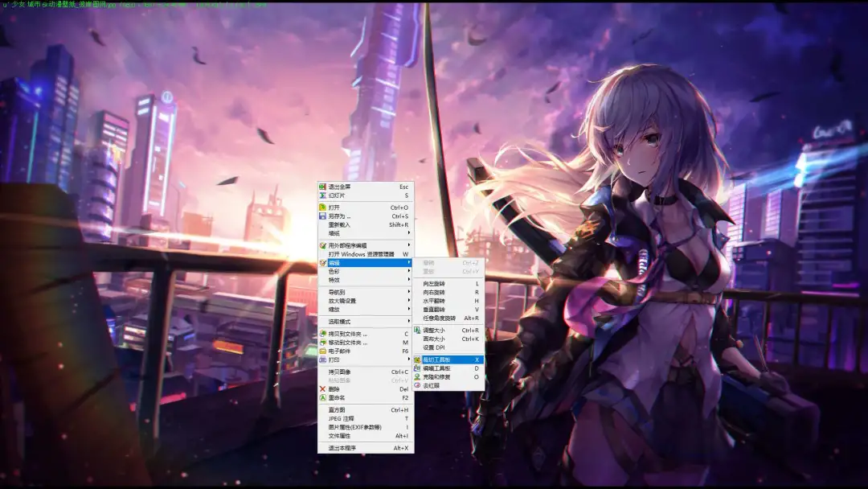The height and width of the screenshot is (489, 868).
Task: Open 图片属性(EXIF参数等) entry
Action: [366, 427]
